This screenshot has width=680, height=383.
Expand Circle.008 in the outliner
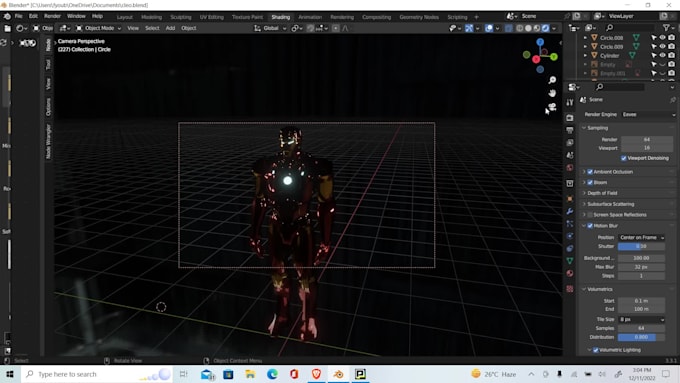pos(585,38)
